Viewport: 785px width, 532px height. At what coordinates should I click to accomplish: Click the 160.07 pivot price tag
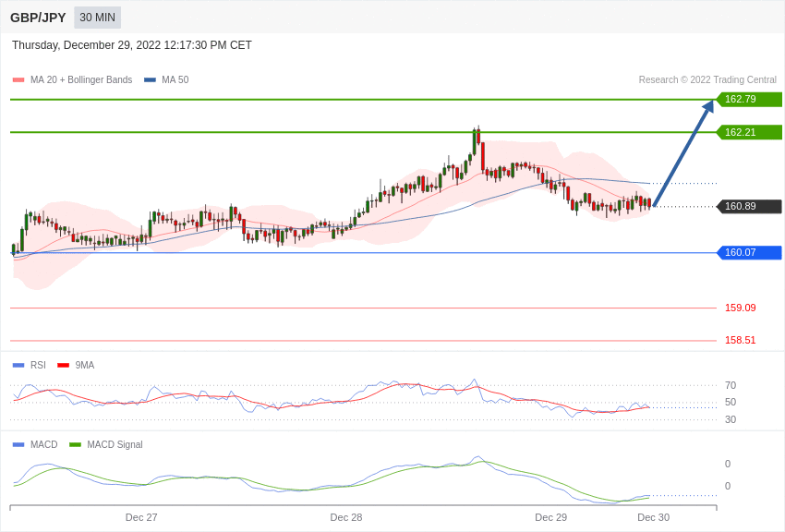click(749, 252)
